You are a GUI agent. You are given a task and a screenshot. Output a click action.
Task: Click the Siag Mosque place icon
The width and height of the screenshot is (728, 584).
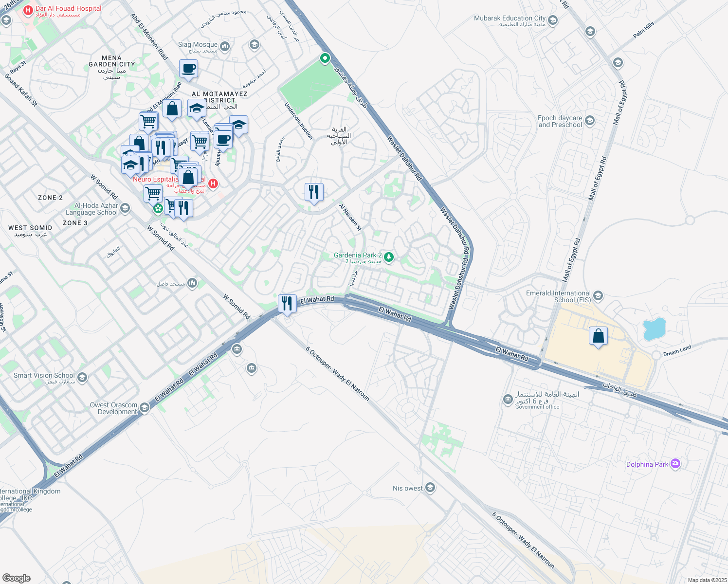coord(225,47)
